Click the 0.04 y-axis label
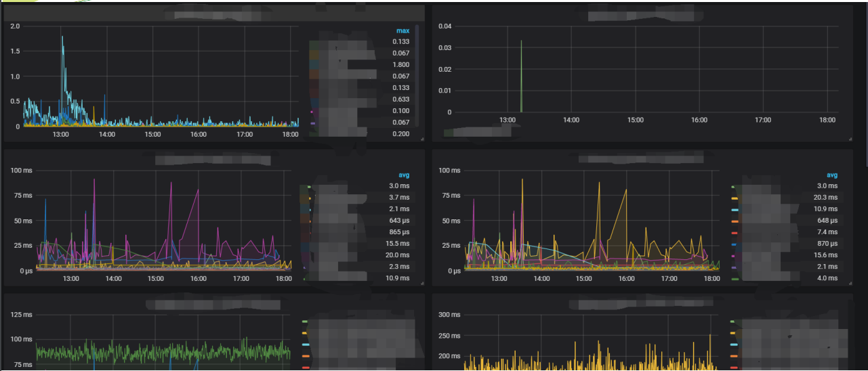The height and width of the screenshot is (371, 868). (x=444, y=26)
